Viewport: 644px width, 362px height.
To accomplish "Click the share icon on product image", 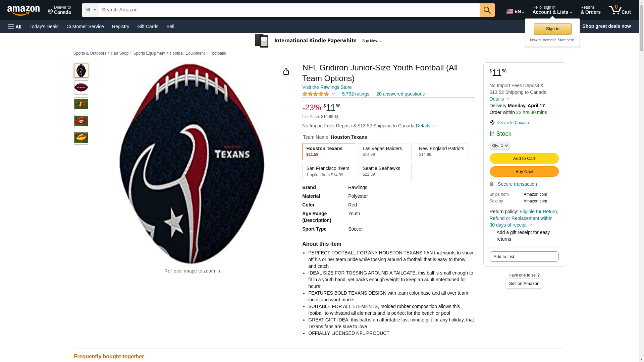I will [x=286, y=71].
